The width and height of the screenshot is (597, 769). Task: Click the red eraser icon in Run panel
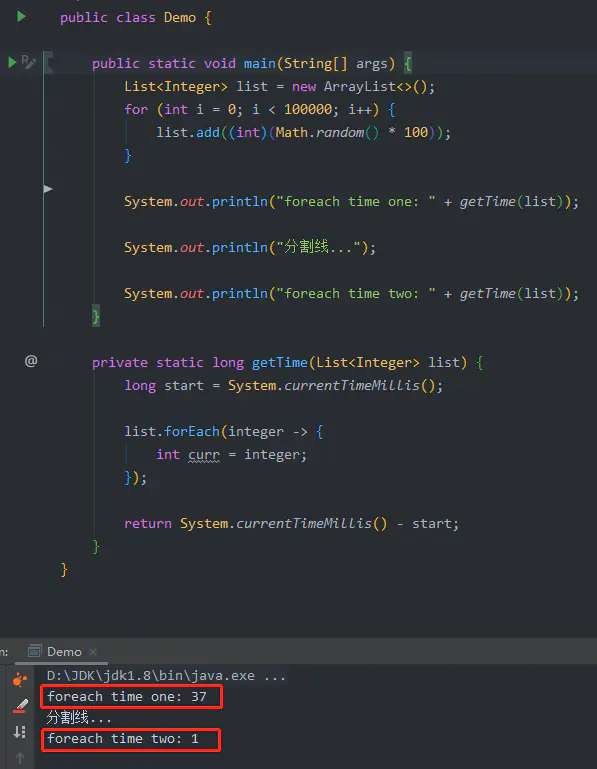(x=20, y=706)
